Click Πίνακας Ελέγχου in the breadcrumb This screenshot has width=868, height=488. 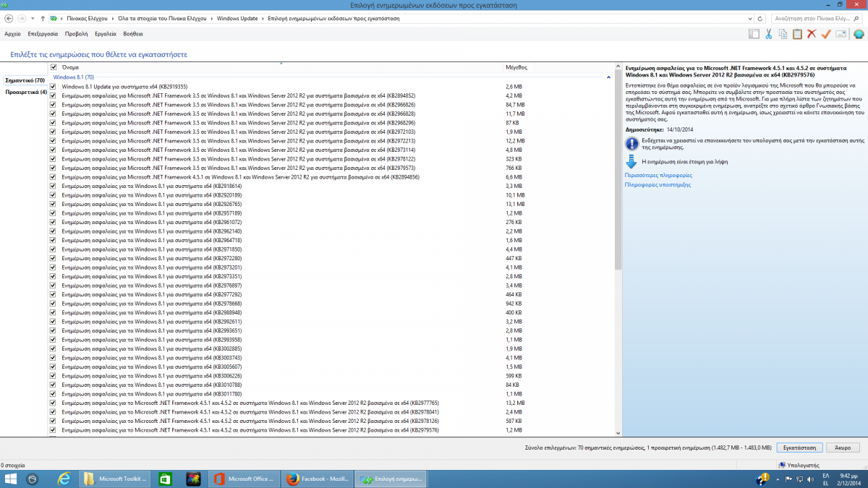(x=88, y=17)
